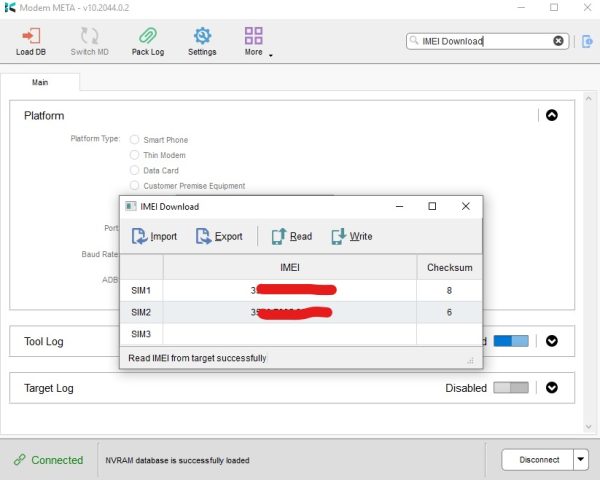Open the Load DB tool

31,41
